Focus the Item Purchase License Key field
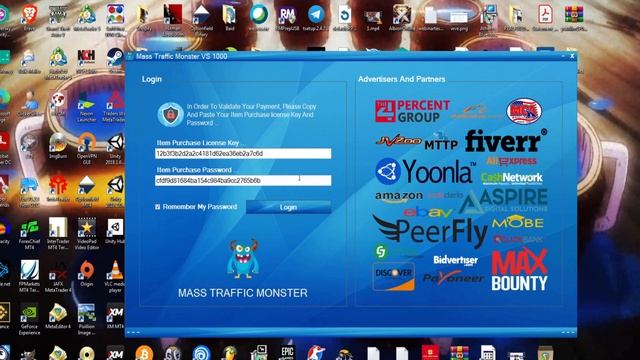The image size is (640, 360). click(x=243, y=153)
